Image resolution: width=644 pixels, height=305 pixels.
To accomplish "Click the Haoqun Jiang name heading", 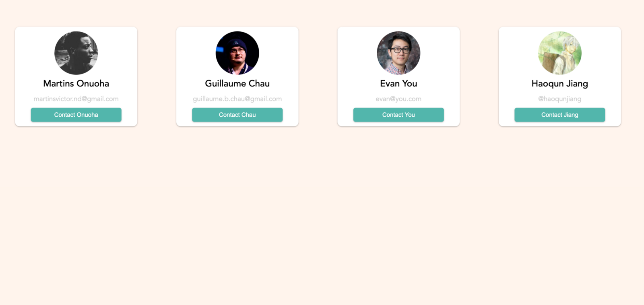I will tap(560, 84).
